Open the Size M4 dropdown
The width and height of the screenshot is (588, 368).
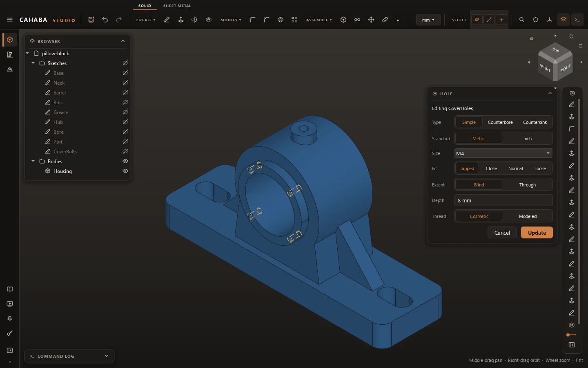503,153
